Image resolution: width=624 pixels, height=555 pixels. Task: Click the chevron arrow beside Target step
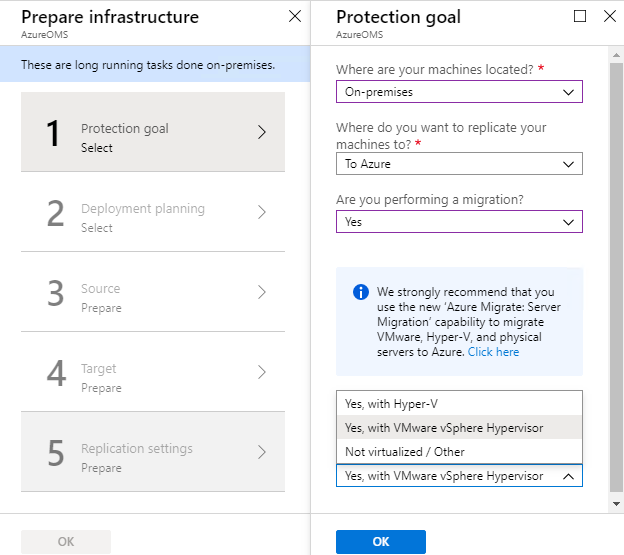[x=261, y=372]
